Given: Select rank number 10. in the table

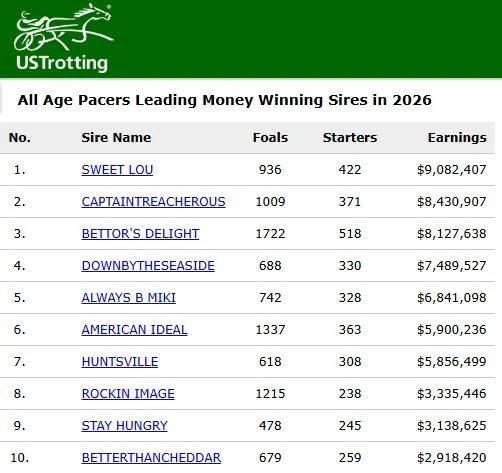Looking at the screenshot, I should click(20, 458).
